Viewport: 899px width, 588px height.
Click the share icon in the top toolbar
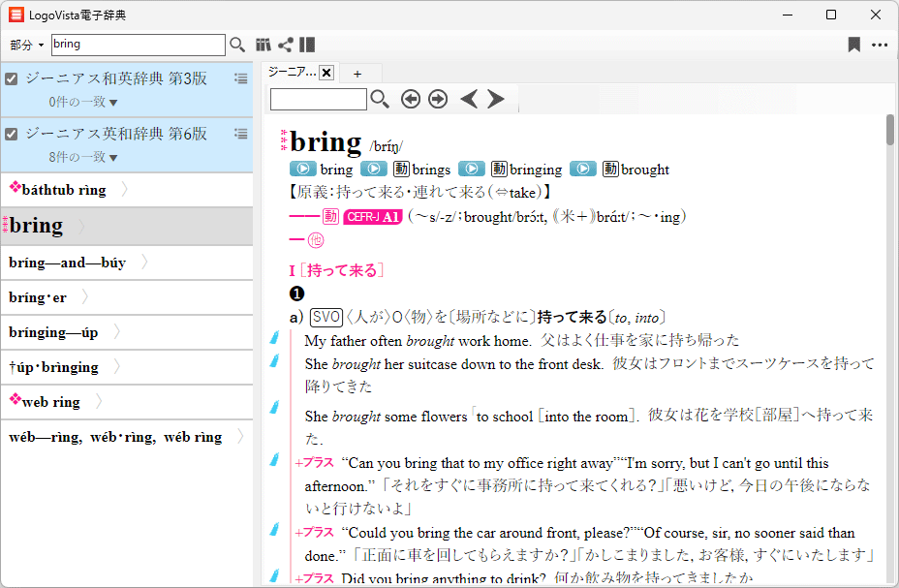(285, 45)
